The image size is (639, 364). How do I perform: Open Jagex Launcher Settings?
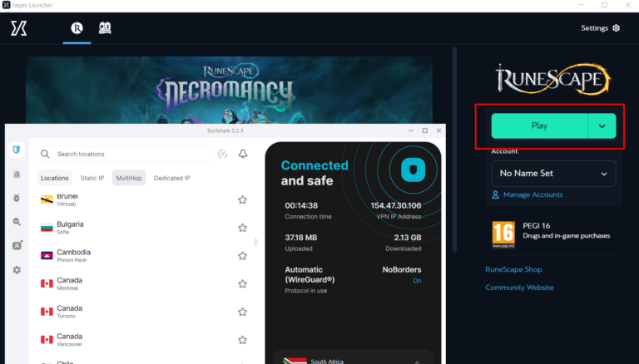[600, 28]
